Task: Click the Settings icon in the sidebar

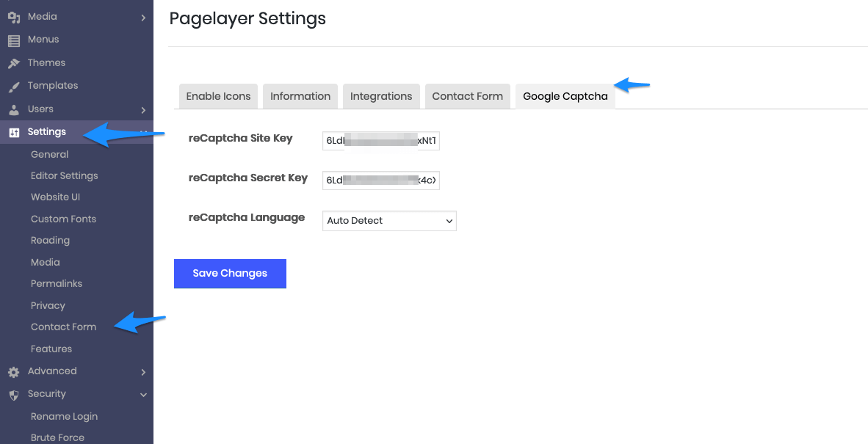Action: 12,133
